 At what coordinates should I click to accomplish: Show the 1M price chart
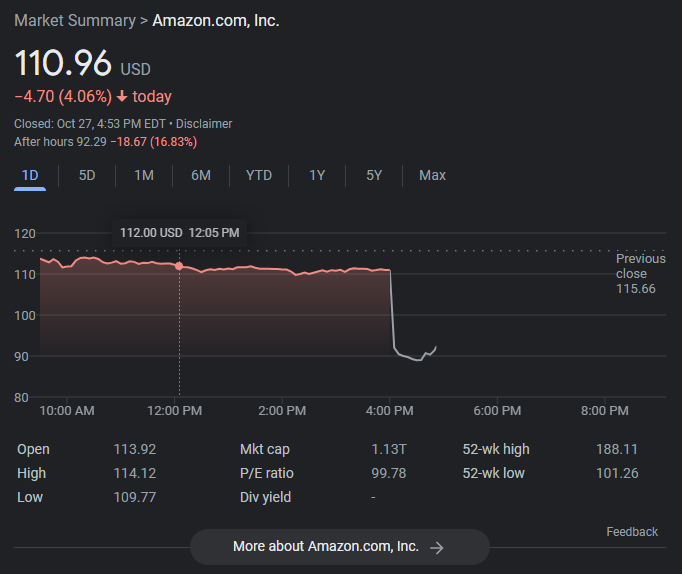[144, 176]
